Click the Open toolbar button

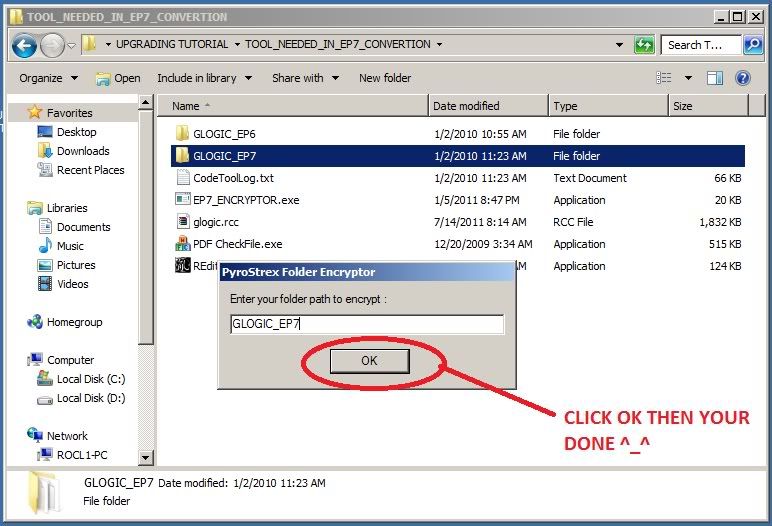tap(118, 78)
